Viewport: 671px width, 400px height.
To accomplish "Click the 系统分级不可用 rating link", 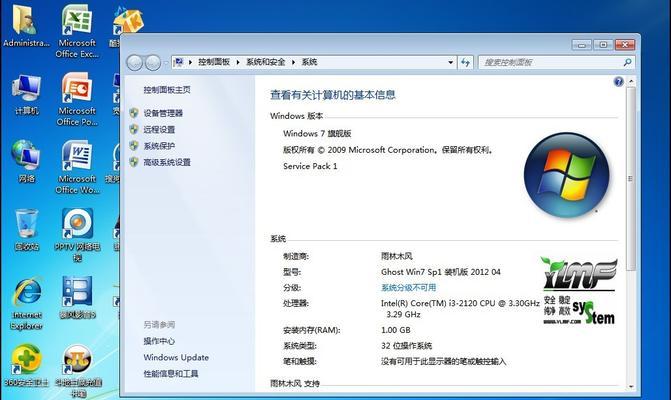I will pos(408,287).
